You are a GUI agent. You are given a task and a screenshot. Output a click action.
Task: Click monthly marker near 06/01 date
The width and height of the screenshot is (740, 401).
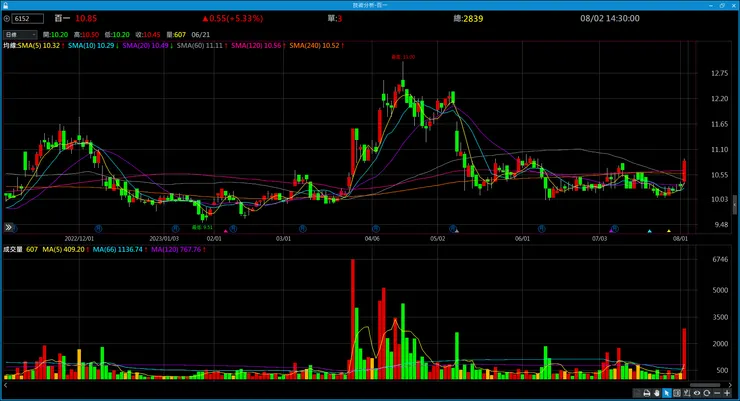pyautogui.click(x=541, y=228)
